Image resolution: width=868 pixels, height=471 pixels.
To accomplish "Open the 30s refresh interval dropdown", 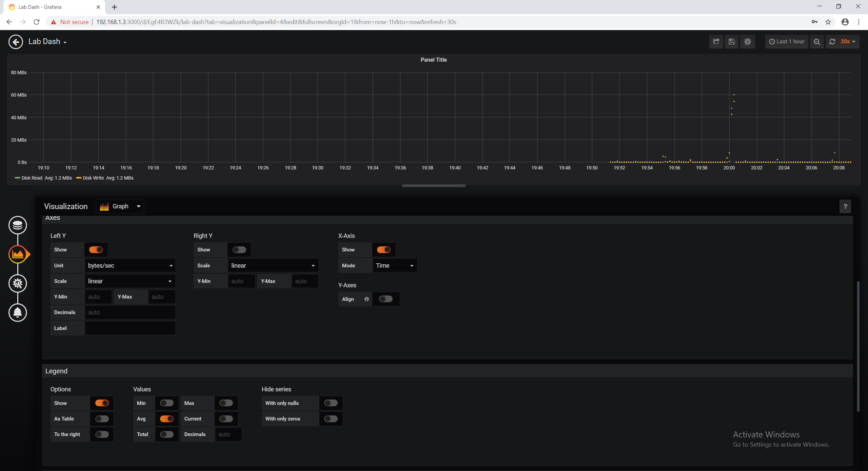I will click(848, 42).
